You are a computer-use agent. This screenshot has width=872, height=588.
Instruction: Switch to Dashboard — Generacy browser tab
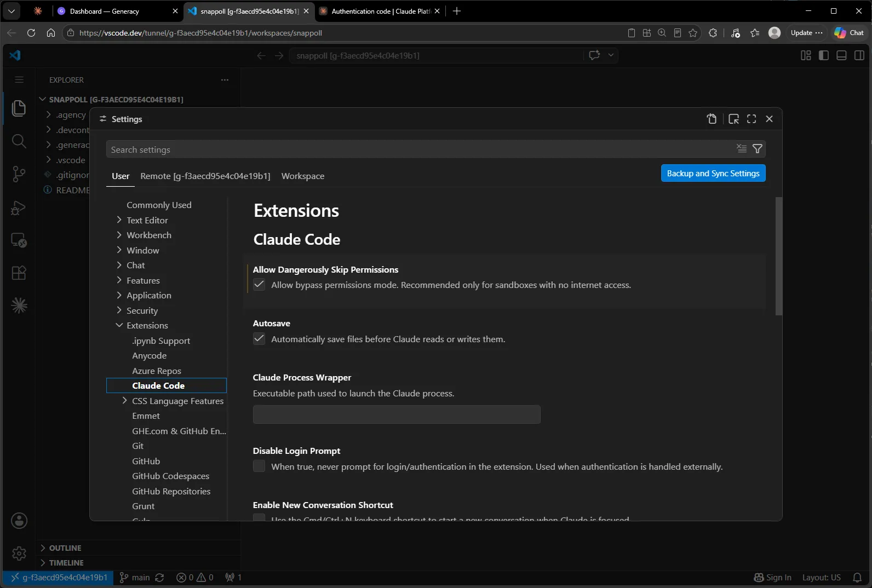[x=117, y=11]
